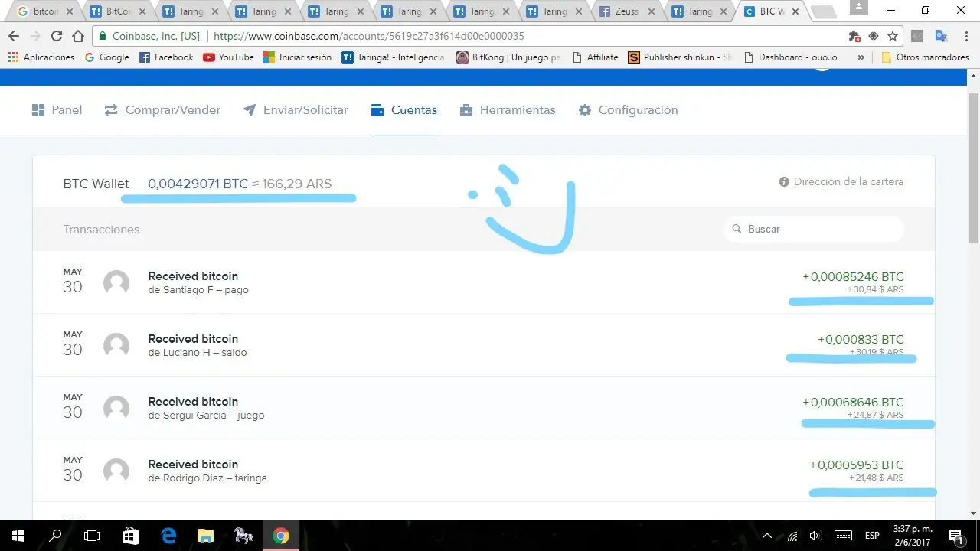Open Chrome's three-dot menu
This screenshot has height=551, width=980.
pos(966,36)
